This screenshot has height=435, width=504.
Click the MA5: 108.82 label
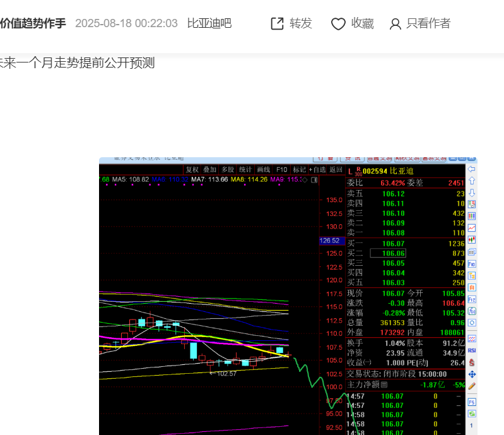[130, 179]
